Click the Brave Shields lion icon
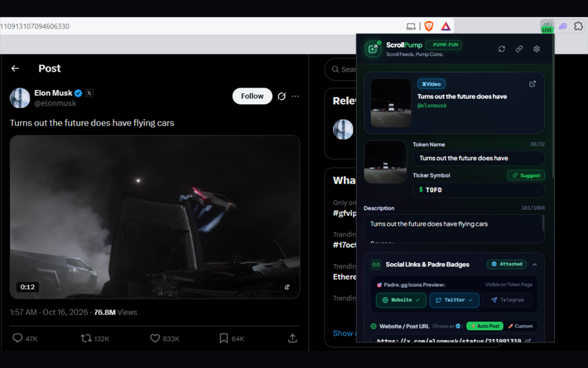 pos(429,26)
